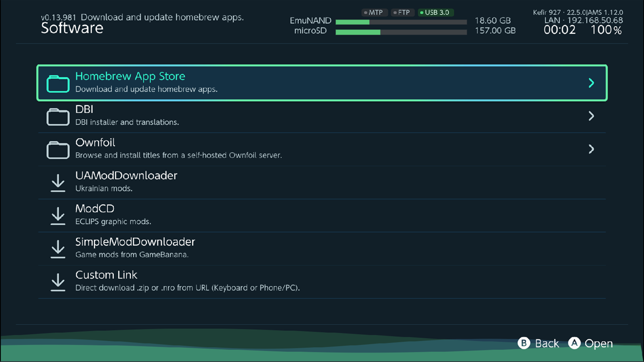Click the SimpleModDownloader download arrow icon

click(x=58, y=249)
